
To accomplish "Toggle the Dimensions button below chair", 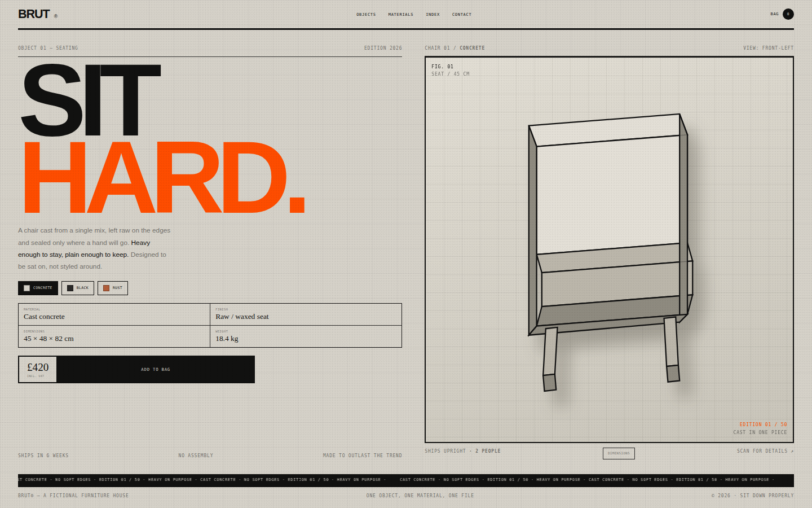I will point(619,453).
